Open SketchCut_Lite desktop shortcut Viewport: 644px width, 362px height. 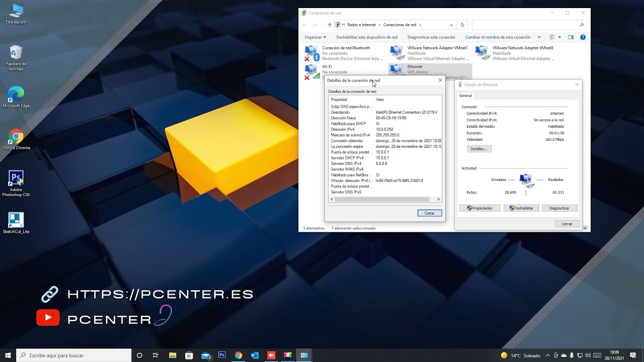16,223
